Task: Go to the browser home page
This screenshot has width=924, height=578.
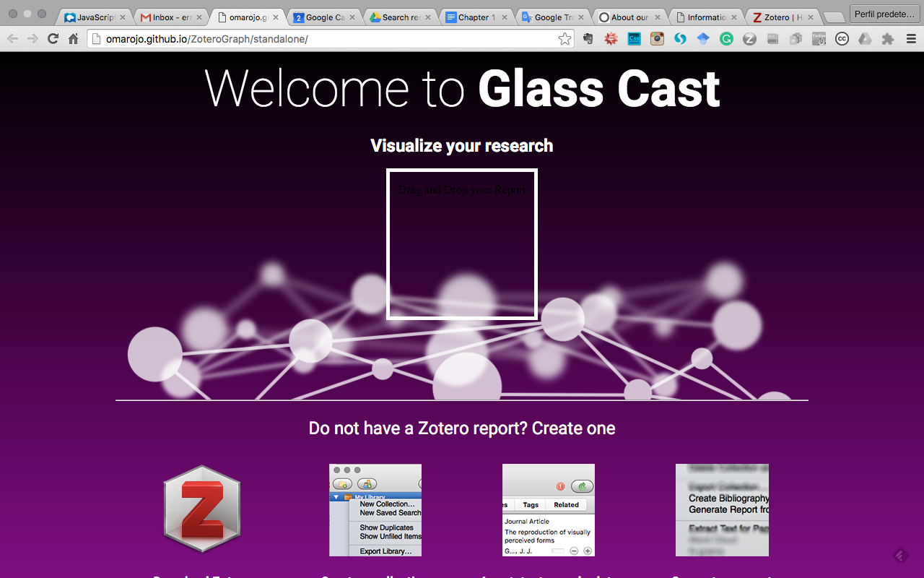Action: tap(73, 39)
